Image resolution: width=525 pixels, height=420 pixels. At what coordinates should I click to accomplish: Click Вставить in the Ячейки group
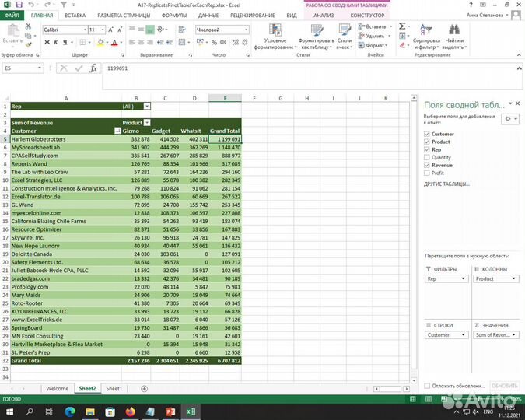pyautogui.click(x=374, y=26)
